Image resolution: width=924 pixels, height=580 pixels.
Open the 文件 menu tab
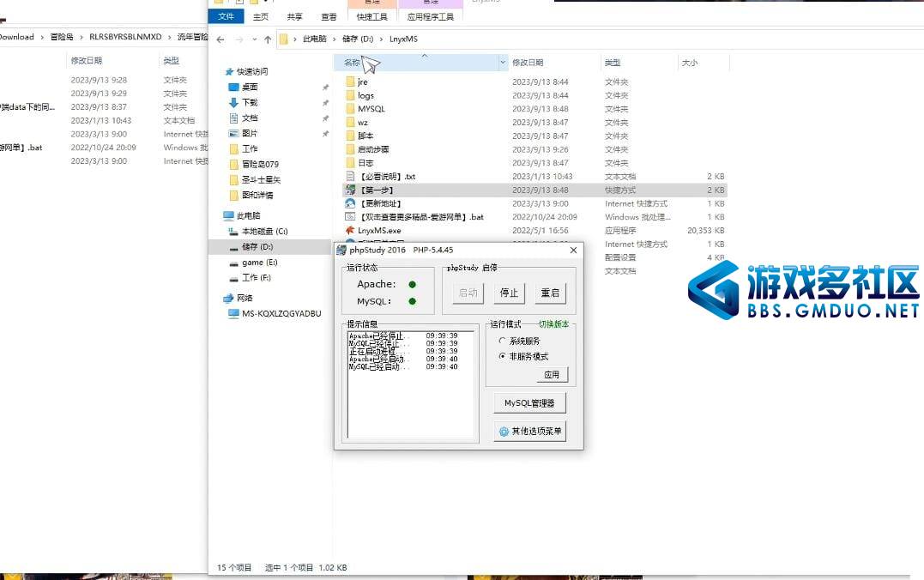(226, 16)
